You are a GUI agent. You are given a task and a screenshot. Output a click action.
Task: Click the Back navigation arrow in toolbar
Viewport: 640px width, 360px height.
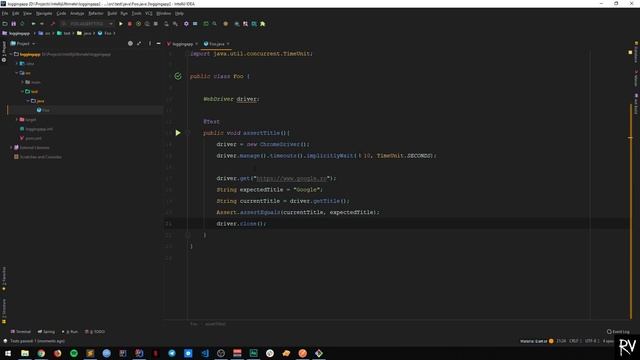coord(33,24)
